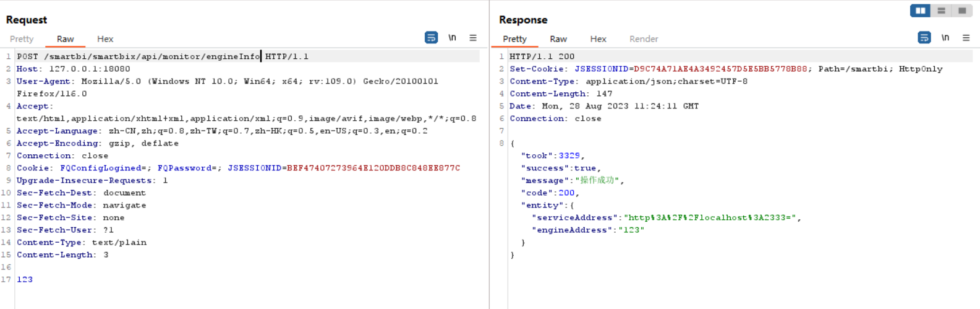Click the "took":3329 JSON field

(x=553, y=155)
